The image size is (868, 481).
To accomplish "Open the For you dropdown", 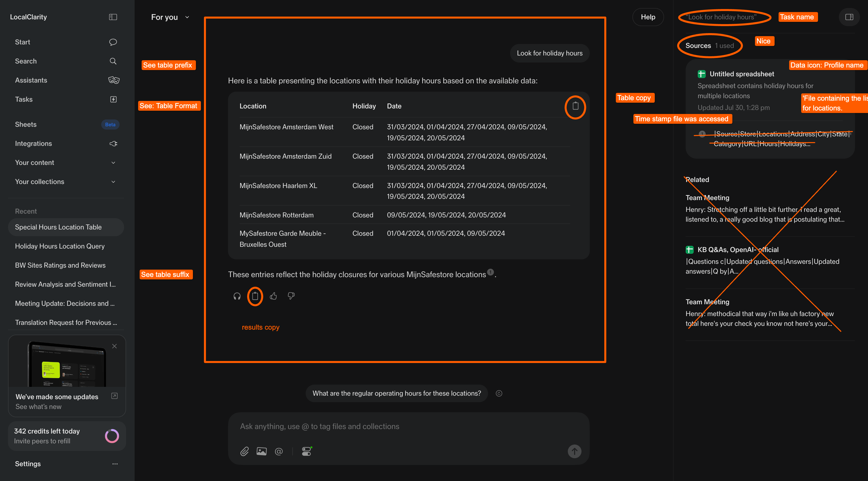I will [170, 17].
